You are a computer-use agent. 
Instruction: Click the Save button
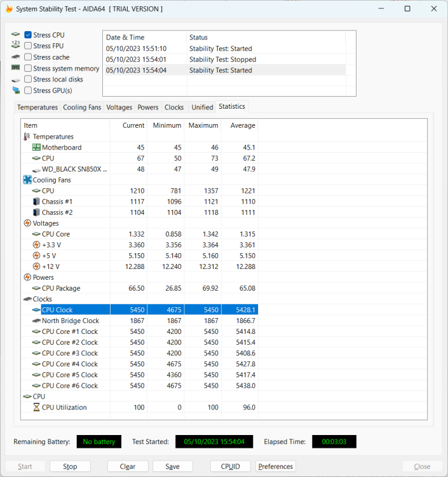(x=173, y=466)
